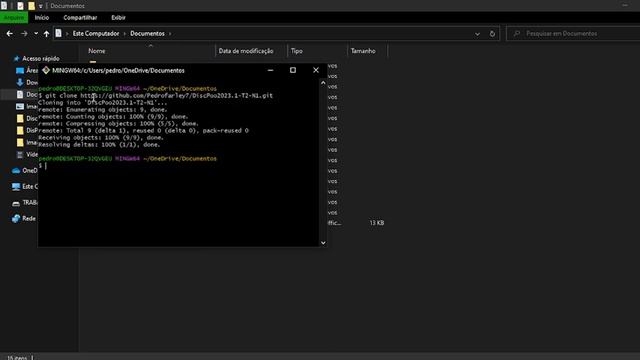This screenshot has width=640, height=360.
Task: Open the Arquivo ribbon tab
Action: pyautogui.click(x=14, y=18)
